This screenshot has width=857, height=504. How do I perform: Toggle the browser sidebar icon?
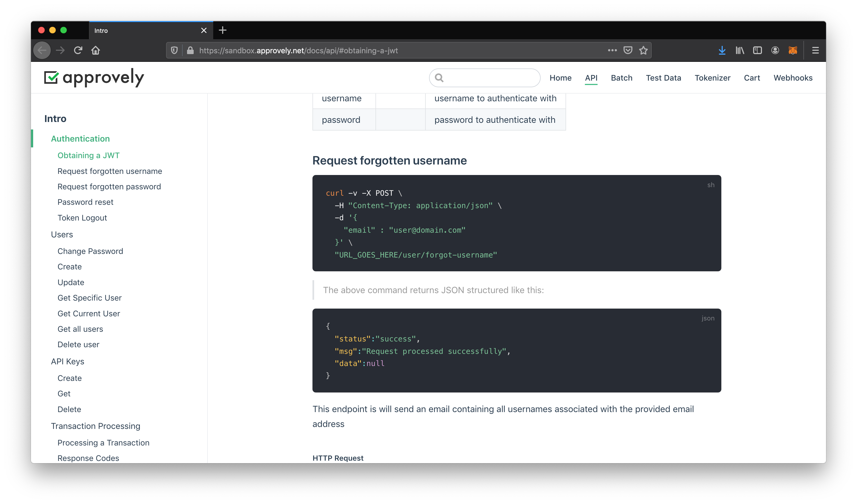click(757, 50)
